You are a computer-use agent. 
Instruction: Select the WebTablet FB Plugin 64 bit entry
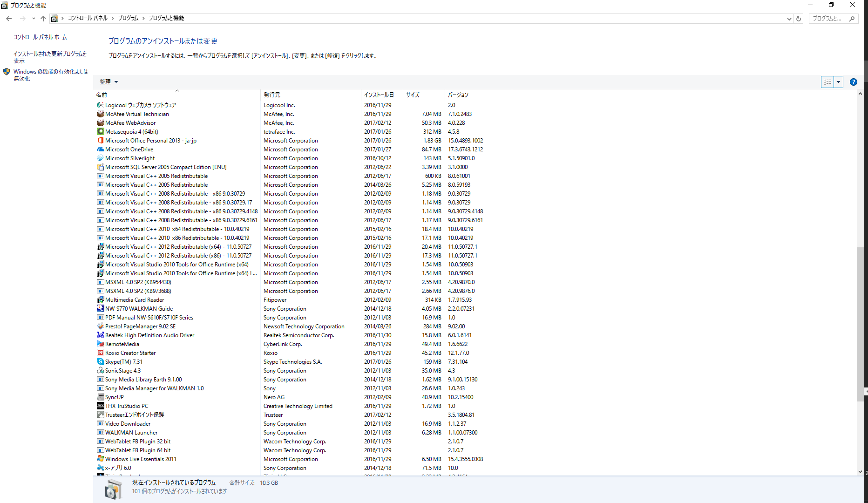click(x=304, y=450)
